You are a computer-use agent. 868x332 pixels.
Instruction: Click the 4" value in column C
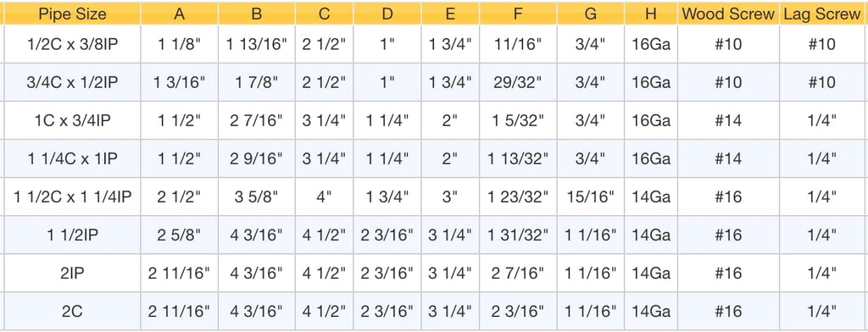[324, 196]
